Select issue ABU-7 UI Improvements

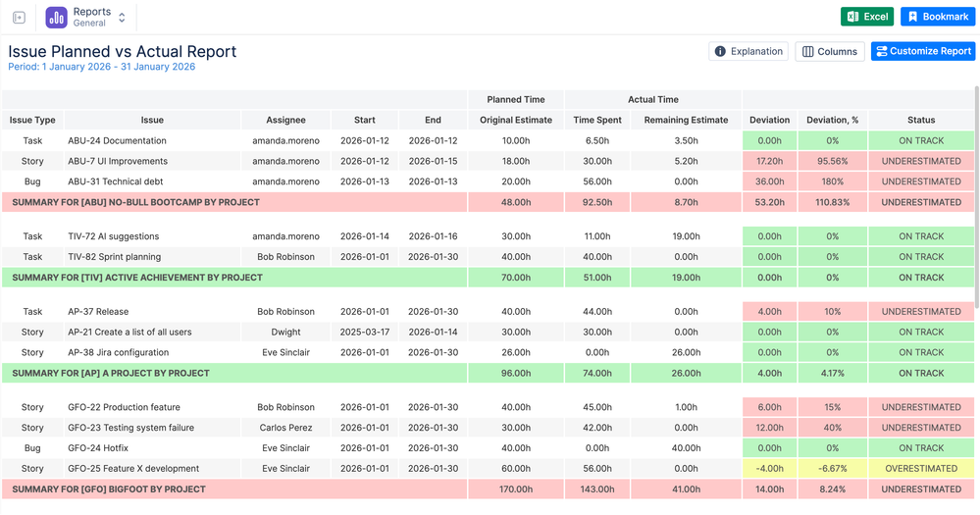pos(118,161)
